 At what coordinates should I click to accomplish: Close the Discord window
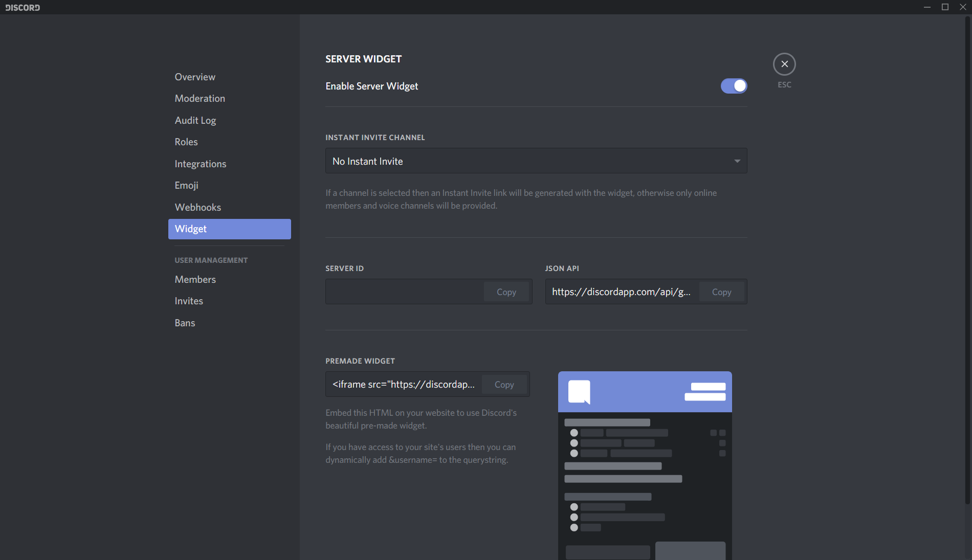pos(963,7)
